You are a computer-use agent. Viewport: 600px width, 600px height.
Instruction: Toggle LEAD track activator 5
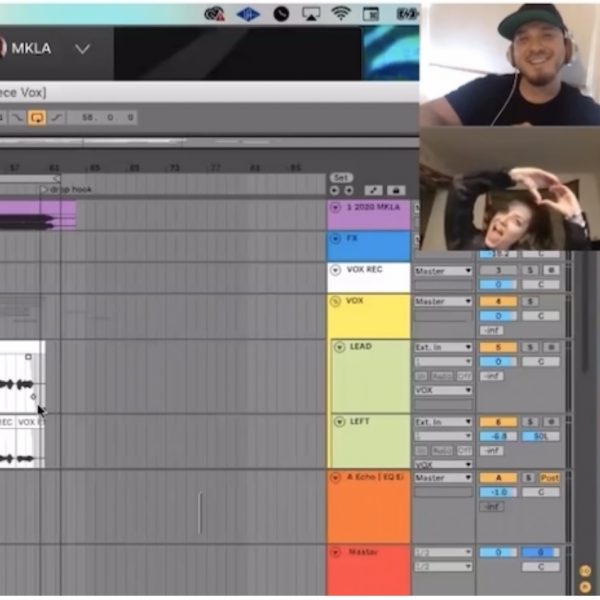498,347
